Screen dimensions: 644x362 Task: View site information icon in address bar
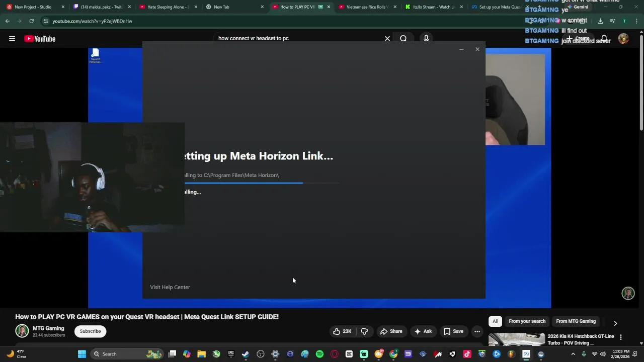point(46,21)
